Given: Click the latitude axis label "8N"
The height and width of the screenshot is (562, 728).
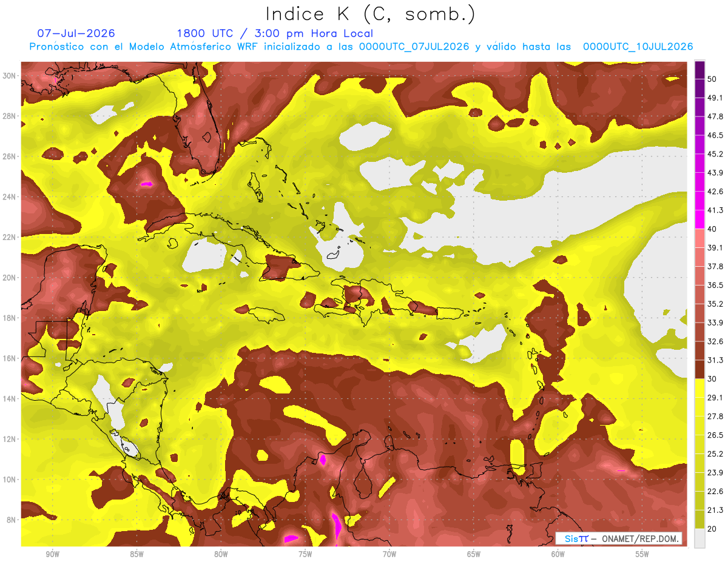Looking at the screenshot, I should tap(12, 520).
